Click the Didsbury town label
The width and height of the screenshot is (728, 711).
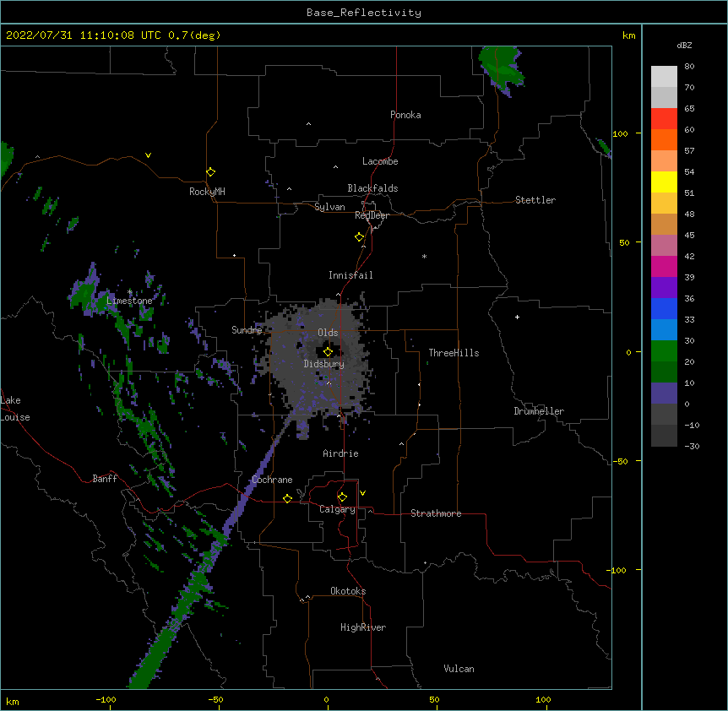[x=324, y=364]
